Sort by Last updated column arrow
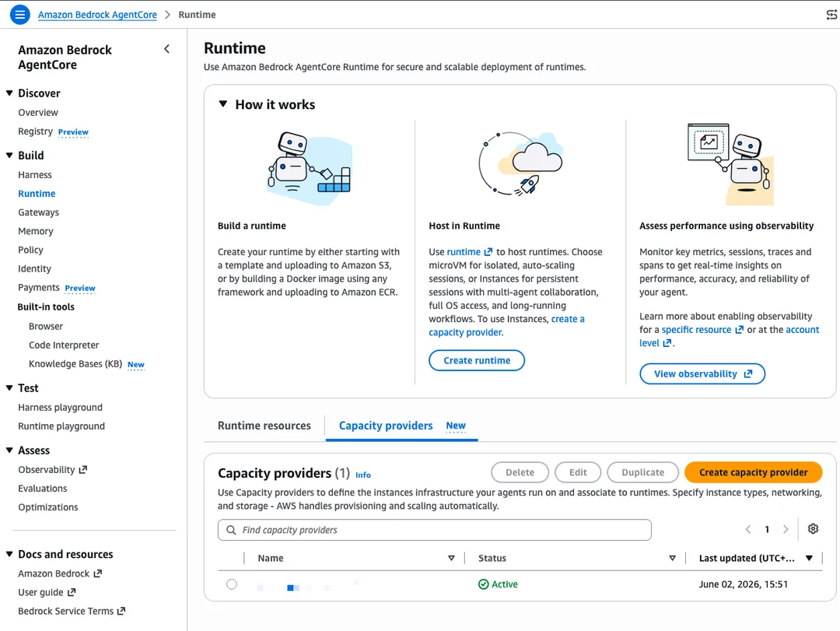The width and height of the screenshot is (840, 631). pos(809,558)
